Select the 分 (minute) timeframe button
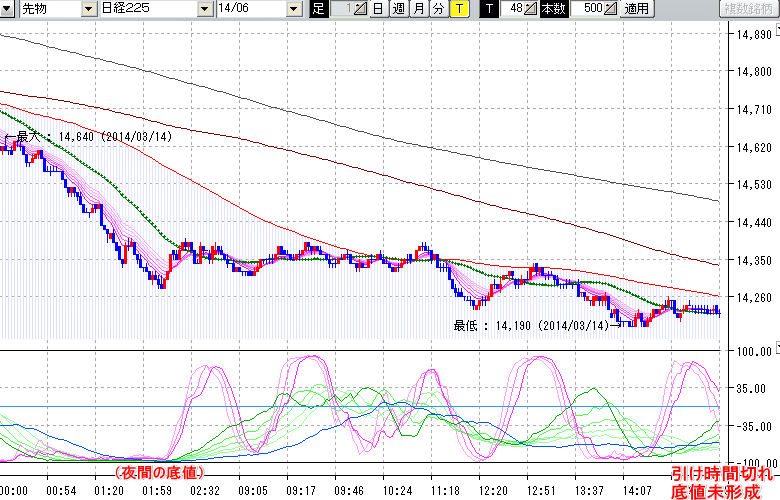 pyautogui.click(x=439, y=9)
